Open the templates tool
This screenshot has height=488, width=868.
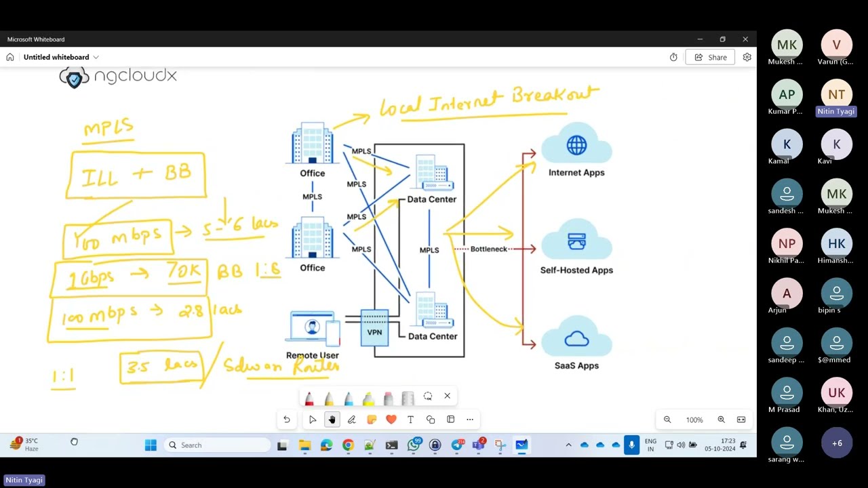pyautogui.click(x=450, y=420)
